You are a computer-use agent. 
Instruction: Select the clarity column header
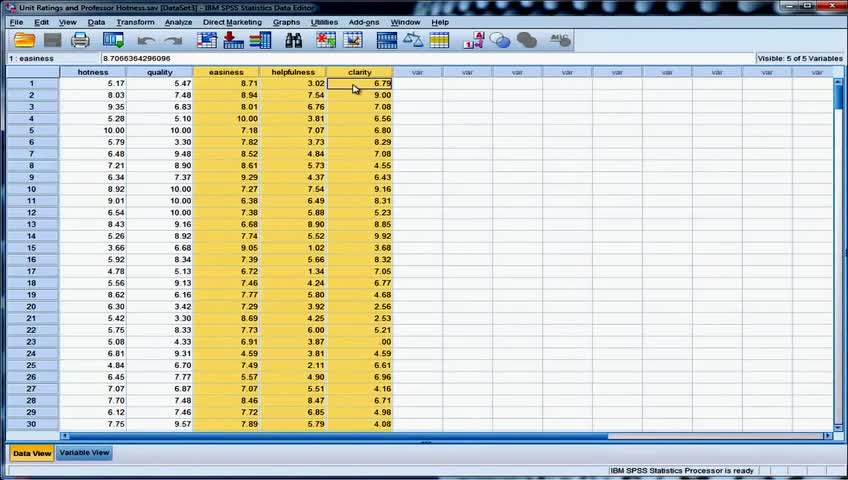[x=360, y=72]
